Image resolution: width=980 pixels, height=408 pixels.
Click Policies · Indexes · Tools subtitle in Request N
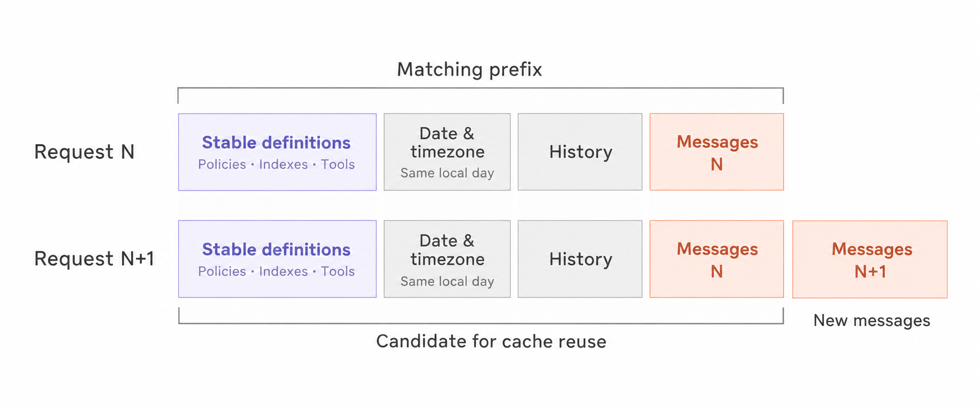(x=277, y=164)
